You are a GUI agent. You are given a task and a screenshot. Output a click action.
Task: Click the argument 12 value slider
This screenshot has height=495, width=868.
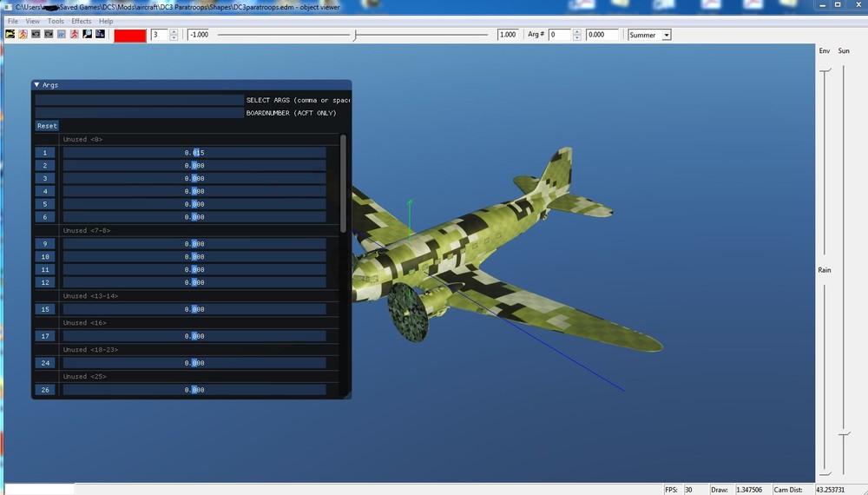tap(194, 282)
